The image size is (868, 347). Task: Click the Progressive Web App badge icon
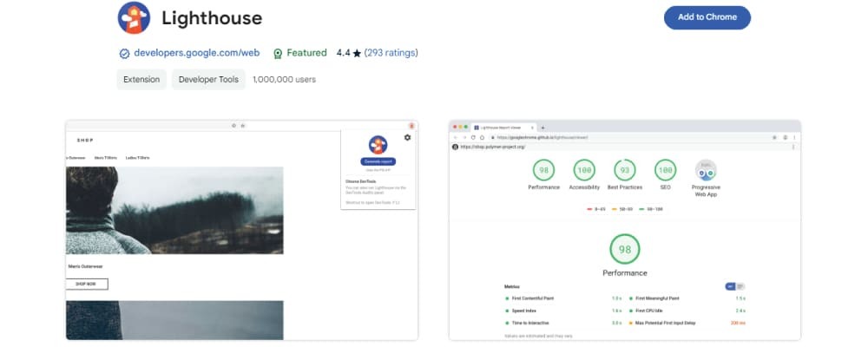(x=706, y=170)
